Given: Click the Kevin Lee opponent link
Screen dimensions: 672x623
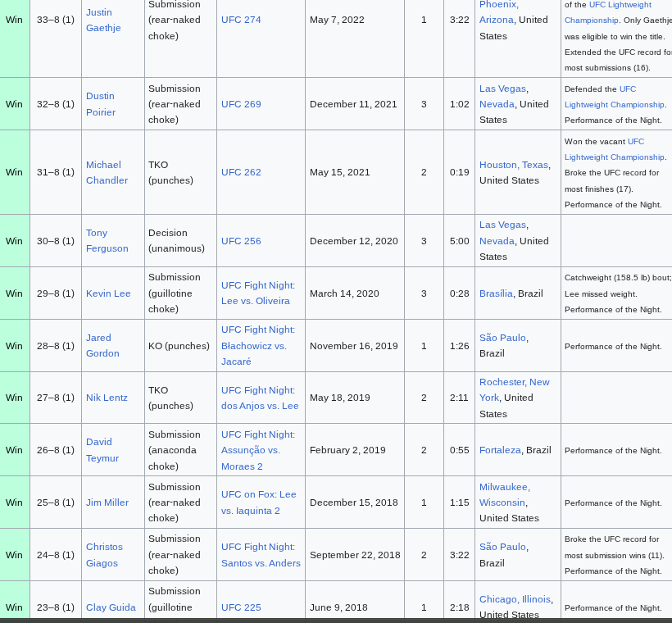Looking at the screenshot, I should coord(108,293).
